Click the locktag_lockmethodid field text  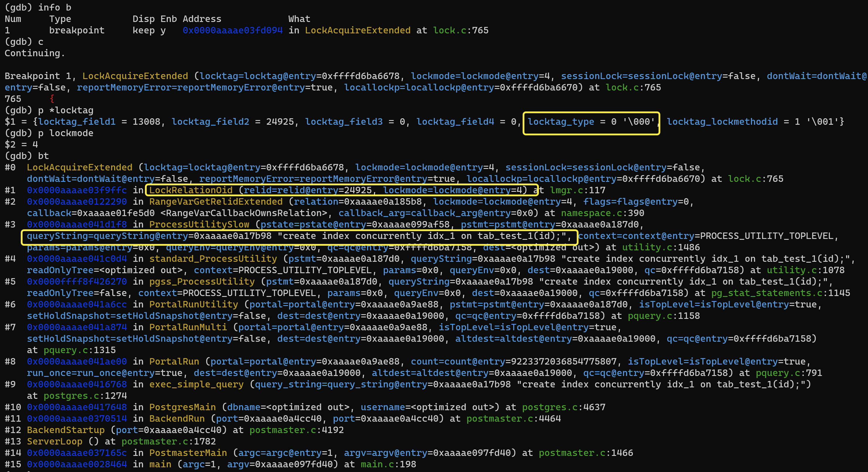[x=722, y=122]
